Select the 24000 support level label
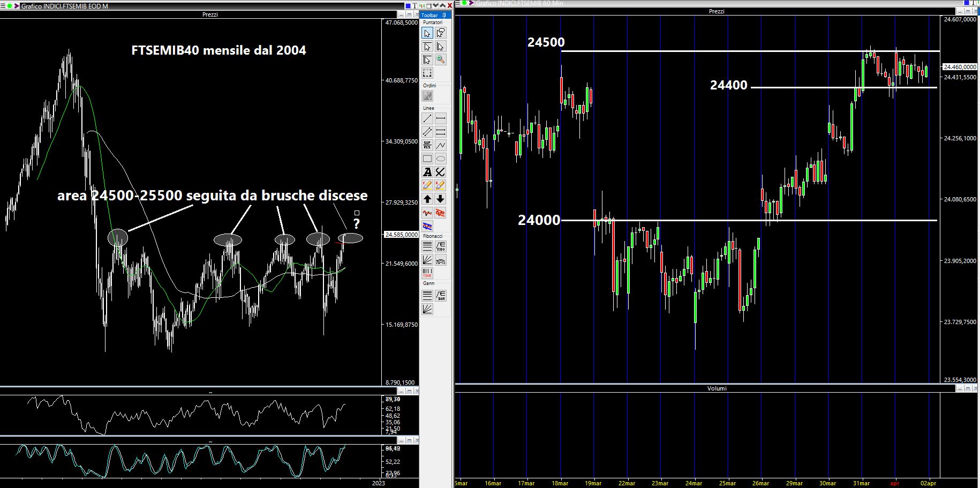Viewport: 980px width, 488px height. coord(539,220)
